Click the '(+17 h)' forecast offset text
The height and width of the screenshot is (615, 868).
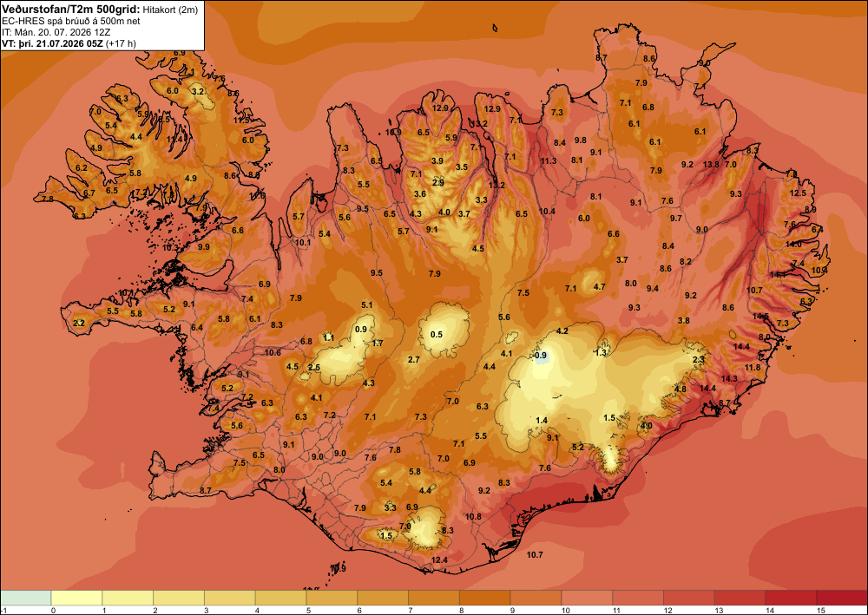(120, 43)
